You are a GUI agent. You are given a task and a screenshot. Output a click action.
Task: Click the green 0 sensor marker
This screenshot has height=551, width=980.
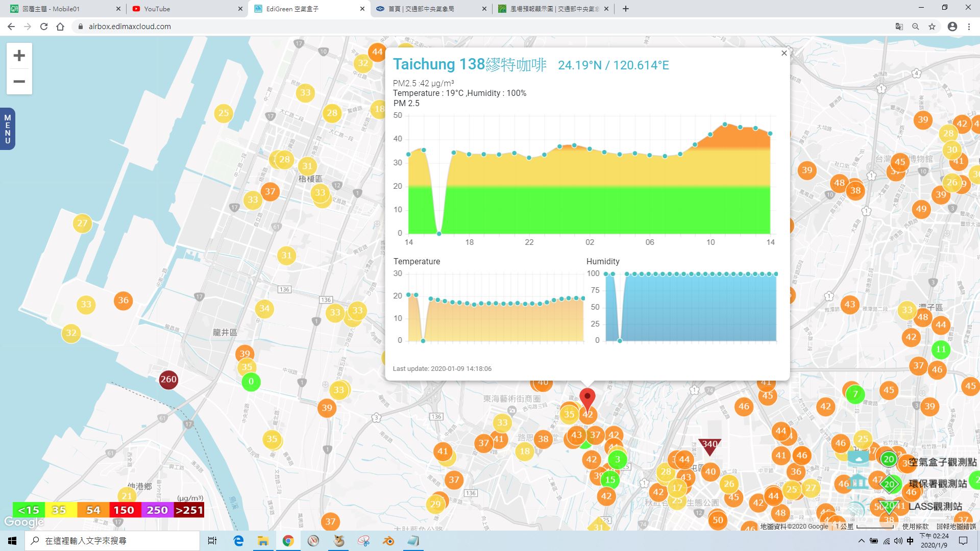251,382
